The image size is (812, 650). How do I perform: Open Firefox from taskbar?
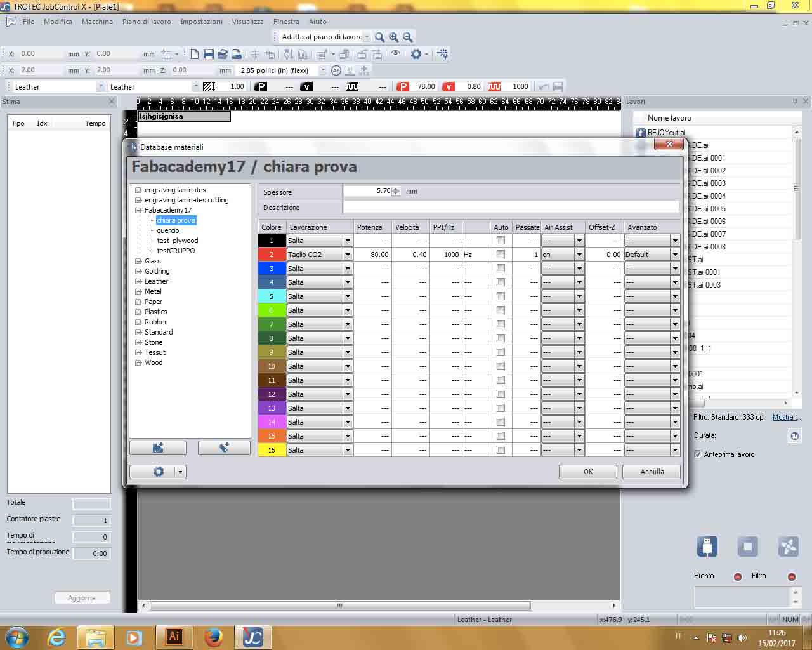(x=213, y=637)
